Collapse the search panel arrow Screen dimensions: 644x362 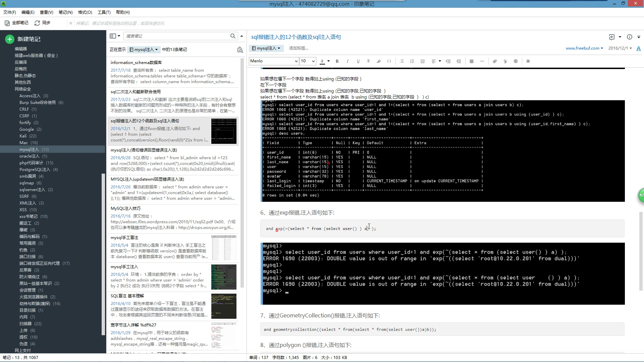click(x=241, y=36)
